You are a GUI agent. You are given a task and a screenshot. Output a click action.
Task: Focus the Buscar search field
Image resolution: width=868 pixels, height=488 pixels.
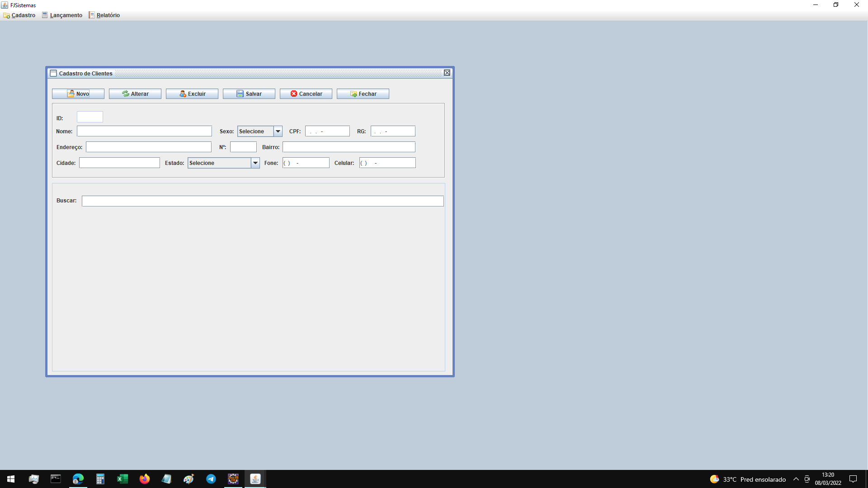coord(263,201)
